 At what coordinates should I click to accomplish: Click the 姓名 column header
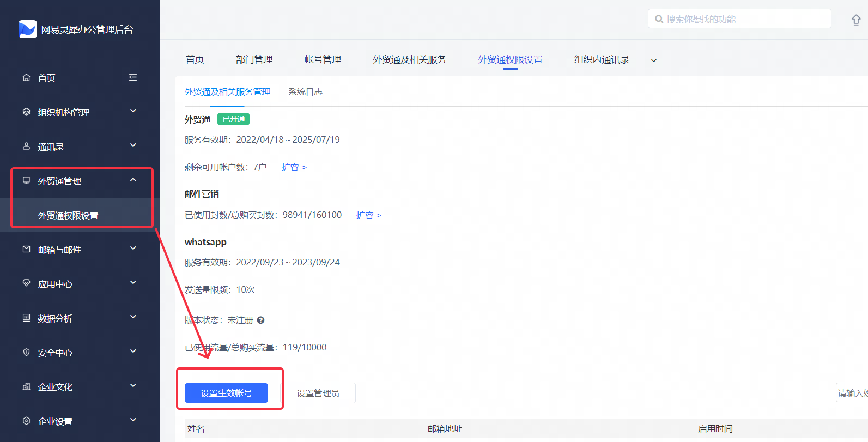[196, 429]
